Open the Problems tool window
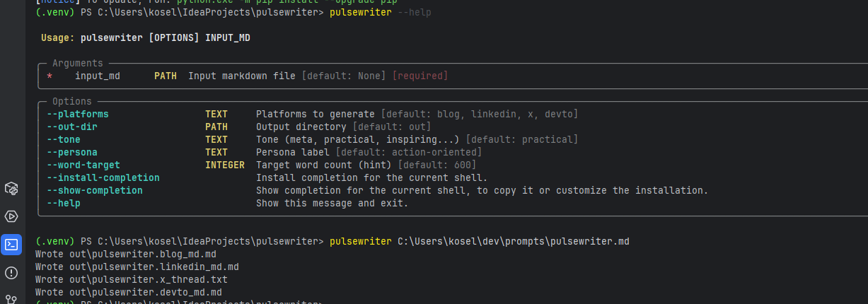Screen dimensions: 868x304 tap(11, 273)
